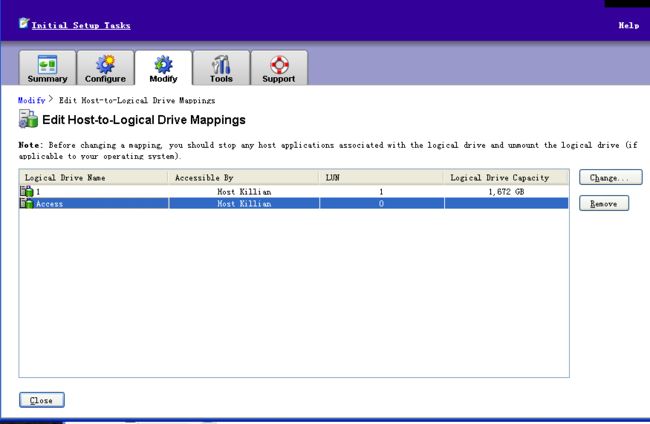Screen dimensions: 650x424
Task: Open the Summary tab
Action: click(x=47, y=68)
